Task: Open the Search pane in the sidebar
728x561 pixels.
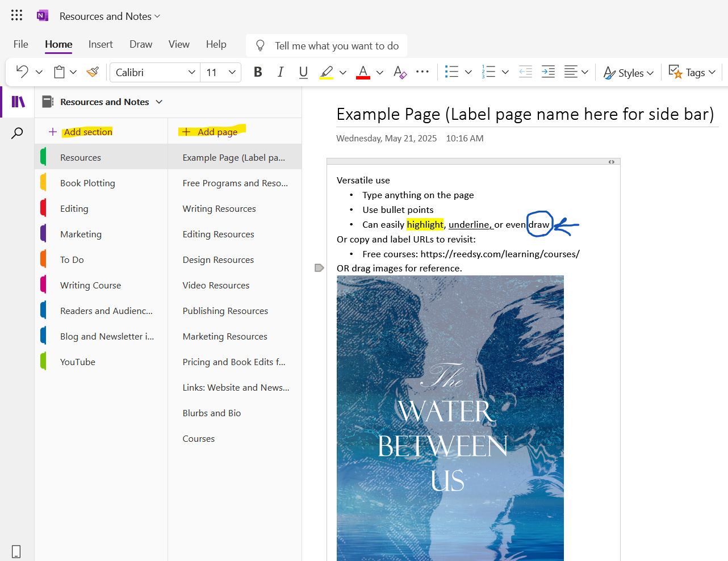Action: pyautogui.click(x=17, y=132)
